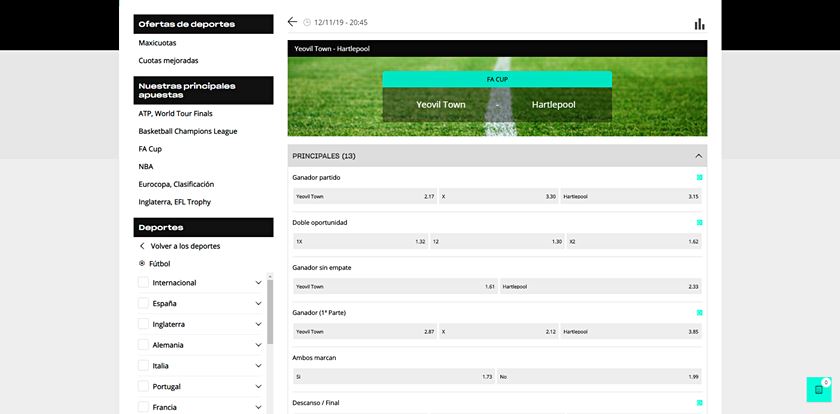Image resolution: width=840 pixels, height=414 pixels.
Task: Bet on draw X at 3.30 match winner
Action: point(498,197)
